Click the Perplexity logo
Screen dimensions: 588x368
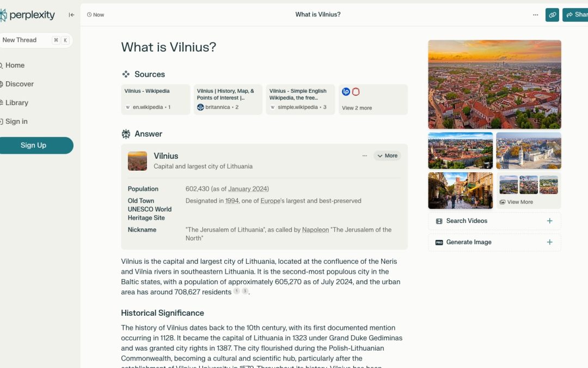pyautogui.click(x=28, y=15)
